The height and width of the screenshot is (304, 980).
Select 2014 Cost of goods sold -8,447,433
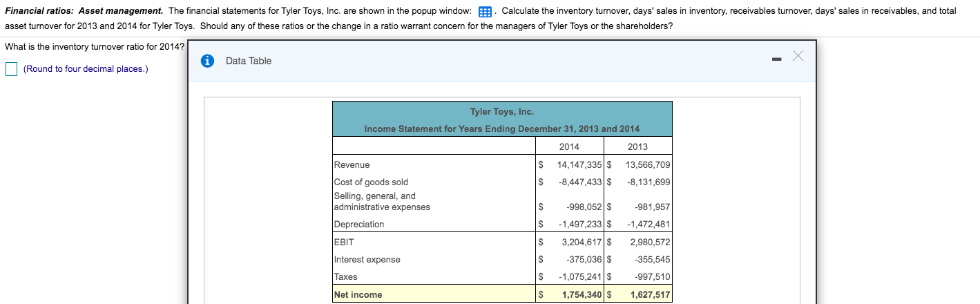[x=582, y=182]
